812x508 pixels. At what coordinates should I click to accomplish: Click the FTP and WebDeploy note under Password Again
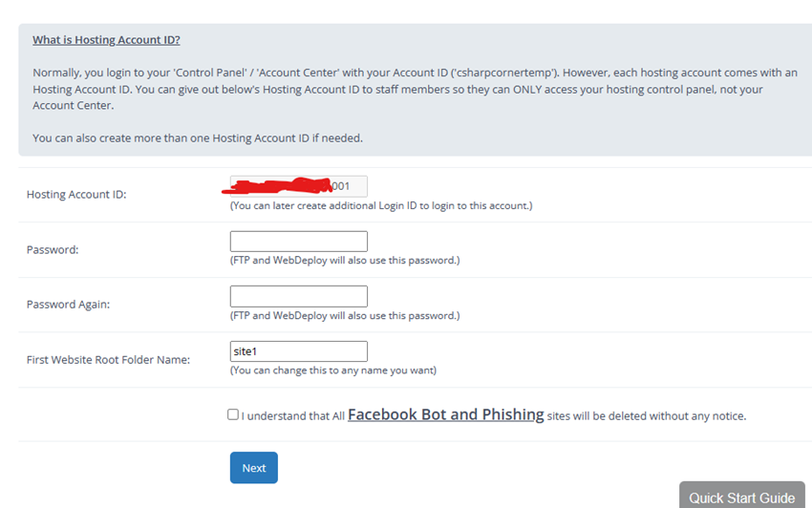tap(344, 315)
